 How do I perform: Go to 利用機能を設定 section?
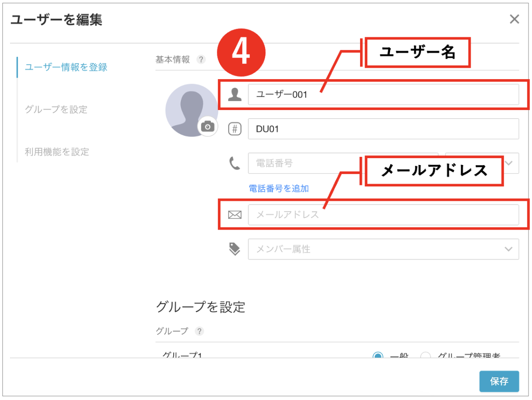(57, 152)
